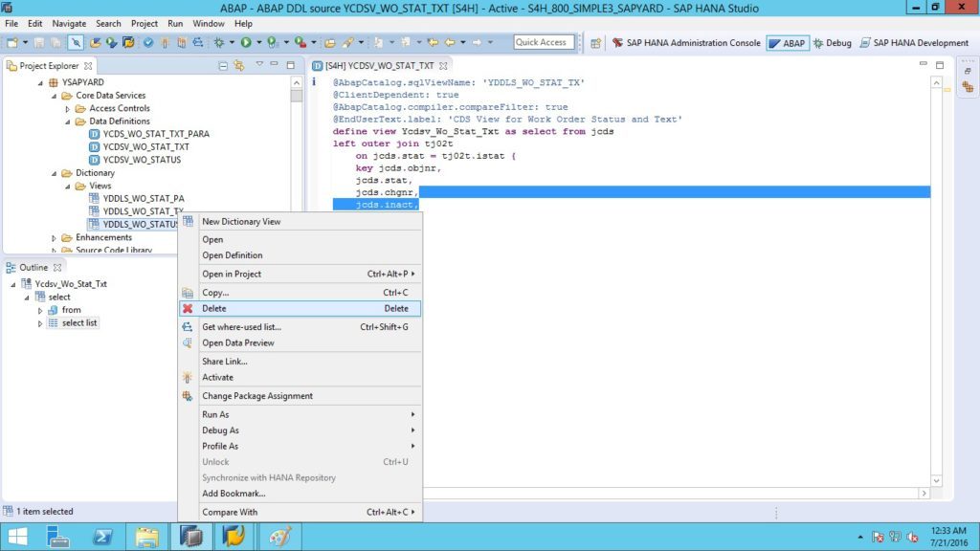Select Change Package Assignment menu entry
980x551 pixels.
(300, 396)
